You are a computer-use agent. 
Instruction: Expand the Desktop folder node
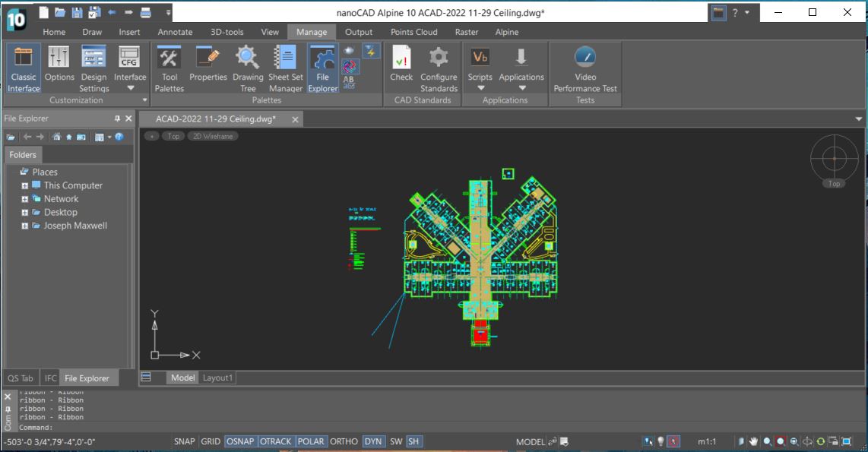25,213
